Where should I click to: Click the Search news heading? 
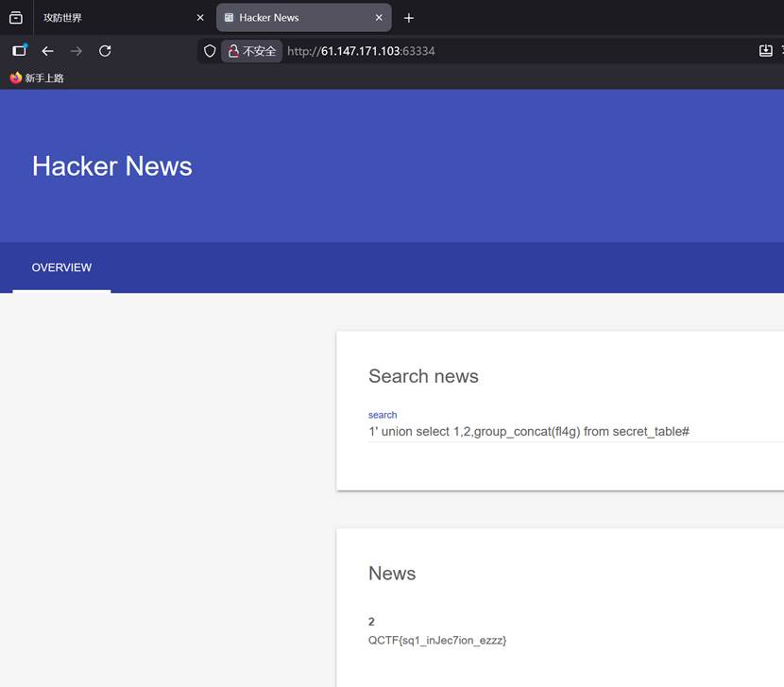423,376
